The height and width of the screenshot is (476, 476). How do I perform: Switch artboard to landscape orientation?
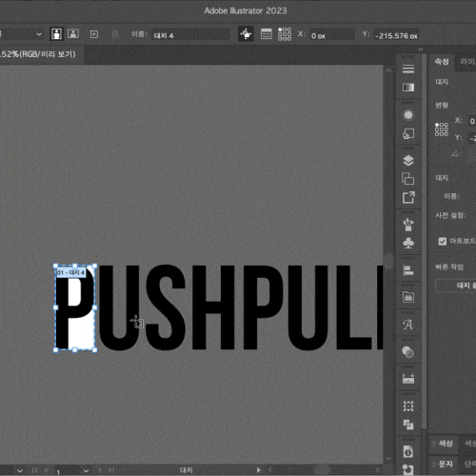click(x=73, y=33)
